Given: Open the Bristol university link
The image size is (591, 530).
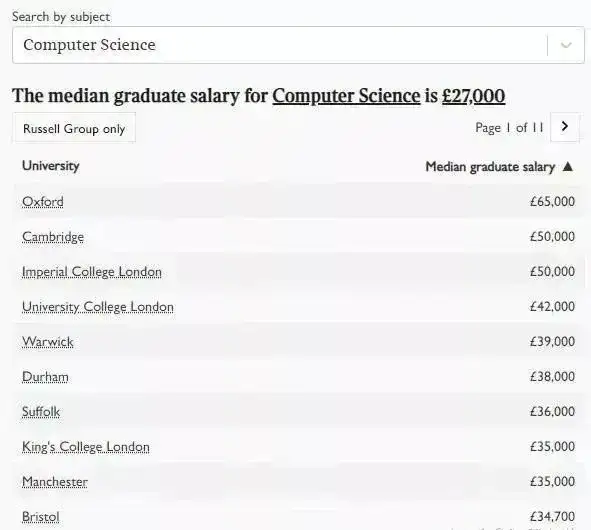Looking at the screenshot, I should point(41,516).
